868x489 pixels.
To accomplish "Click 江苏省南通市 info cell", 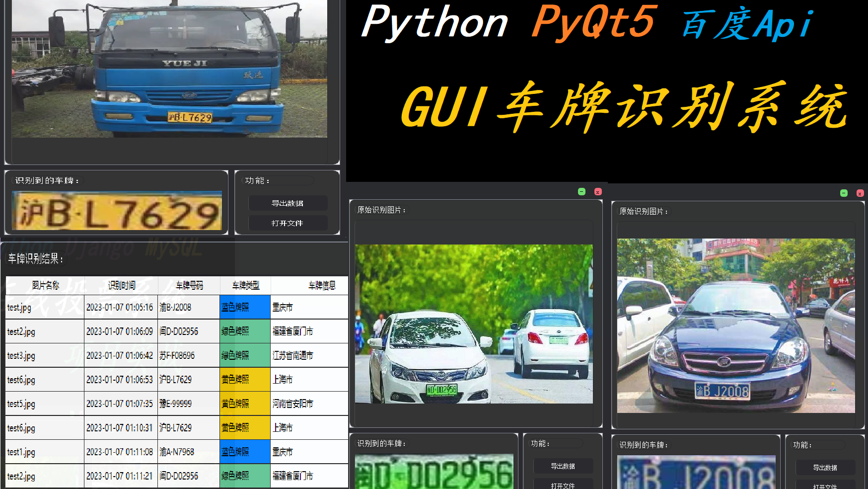I will (x=309, y=355).
